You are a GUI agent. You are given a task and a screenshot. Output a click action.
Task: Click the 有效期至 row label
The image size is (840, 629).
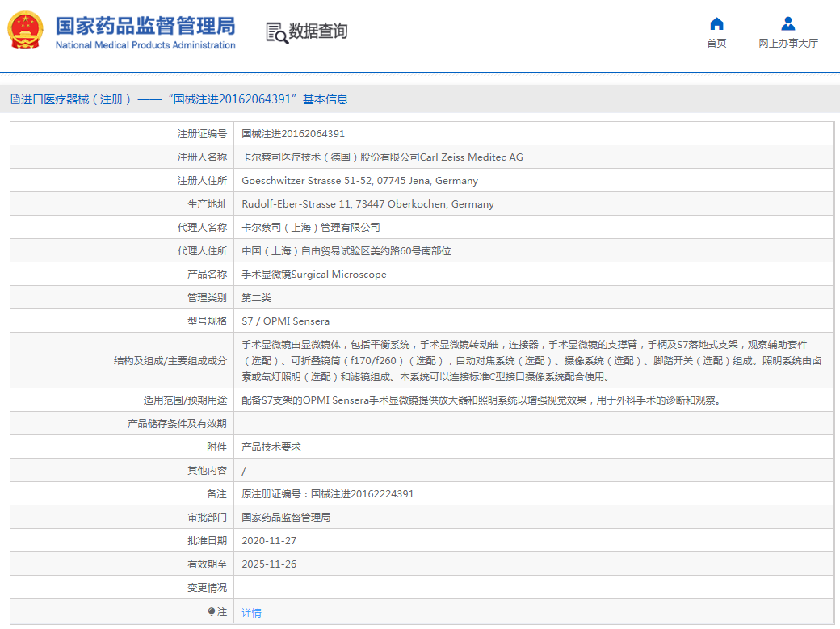coord(207,564)
